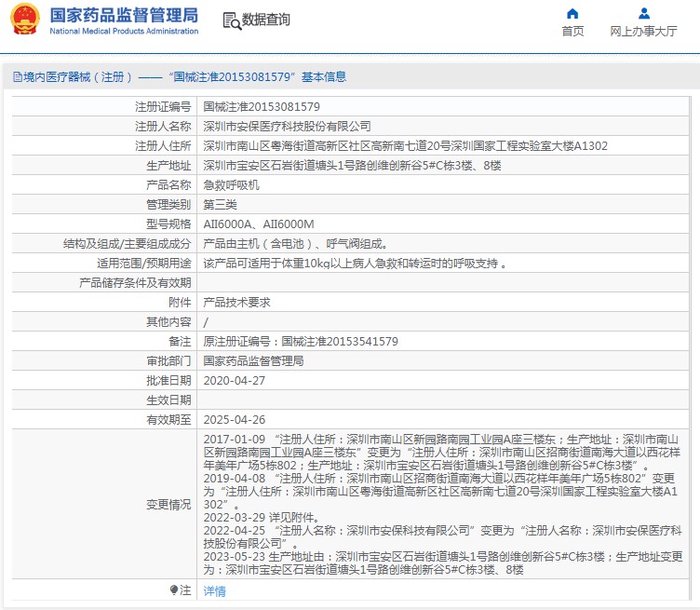Click the 2022-03-29 详见附件 entry
This screenshot has width=700, height=610.
[262, 518]
